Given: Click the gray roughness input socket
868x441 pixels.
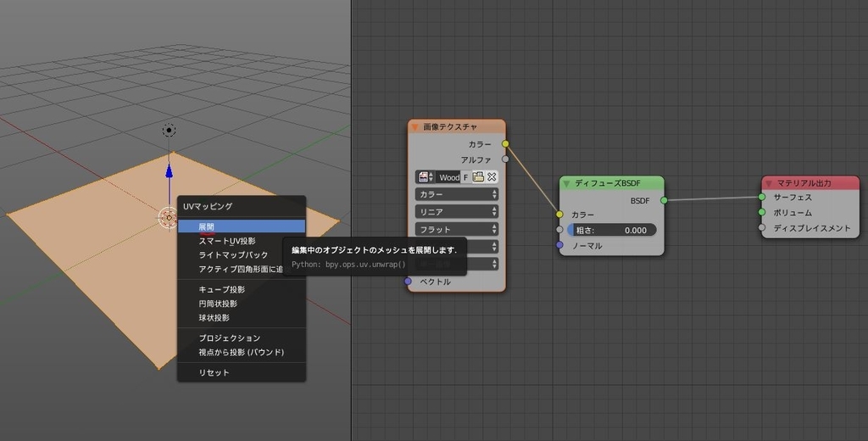Looking at the screenshot, I should (x=559, y=230).
